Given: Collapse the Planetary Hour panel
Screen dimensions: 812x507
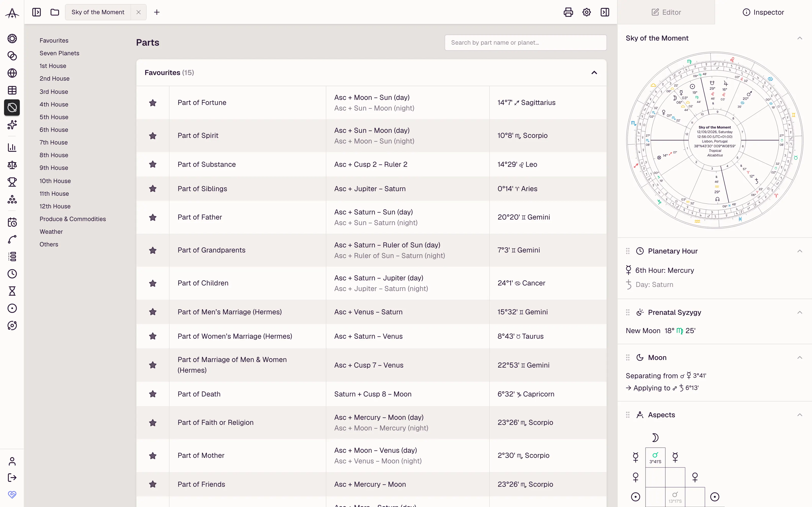Looking at the screenshot, I should (x=800, y=251).
